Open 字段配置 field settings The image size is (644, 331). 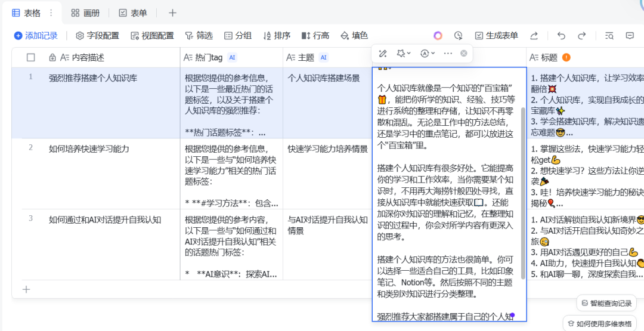coord(97,36)
